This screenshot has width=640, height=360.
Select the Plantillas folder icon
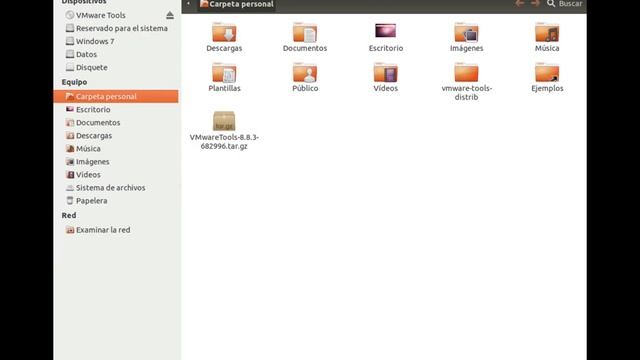pos(224,72)
